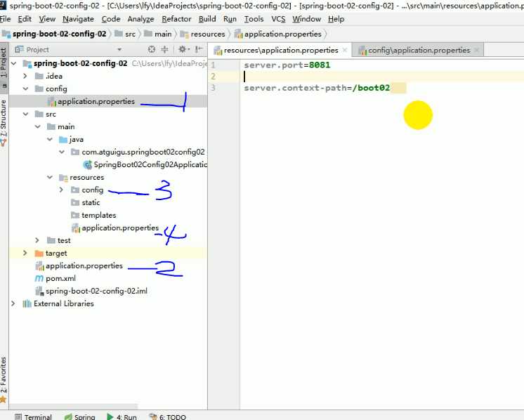Open the Edit menu
This screenshot has height=420, width=524.
tap(25, 19)
